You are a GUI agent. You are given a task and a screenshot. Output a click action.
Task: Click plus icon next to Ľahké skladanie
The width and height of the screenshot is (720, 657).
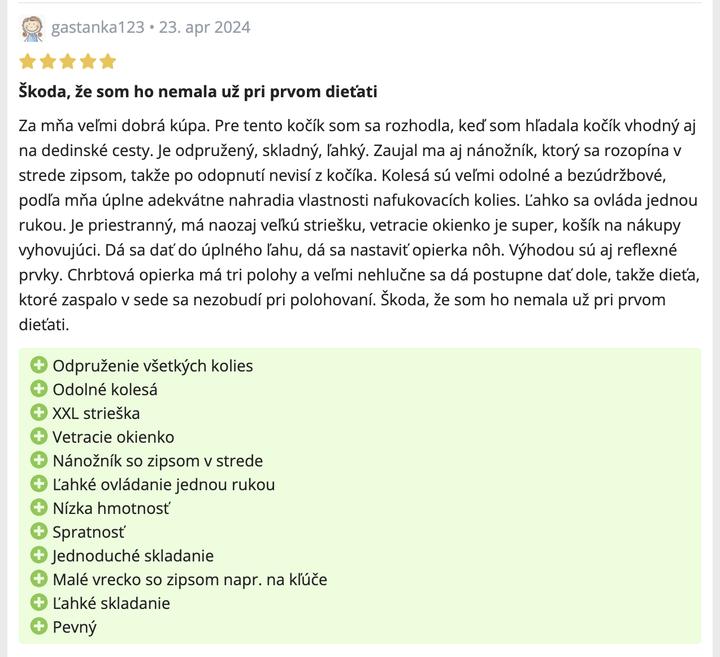pos(39,603)
